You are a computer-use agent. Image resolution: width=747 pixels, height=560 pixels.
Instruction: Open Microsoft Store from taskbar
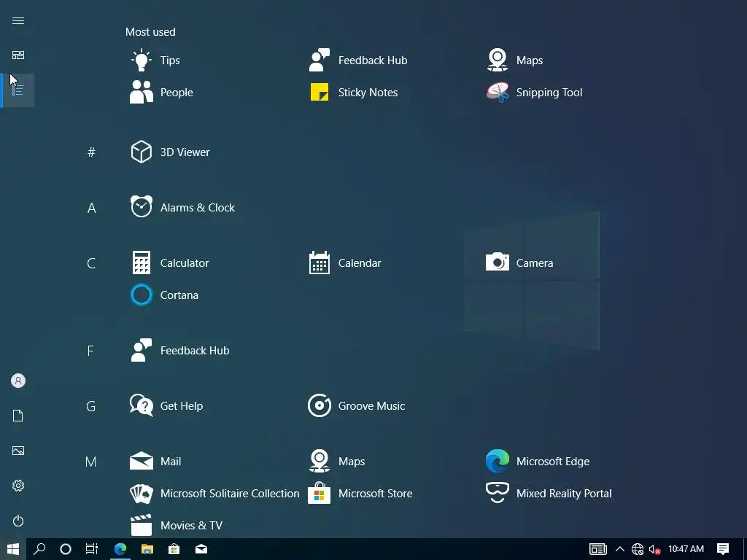pos(174,549)
